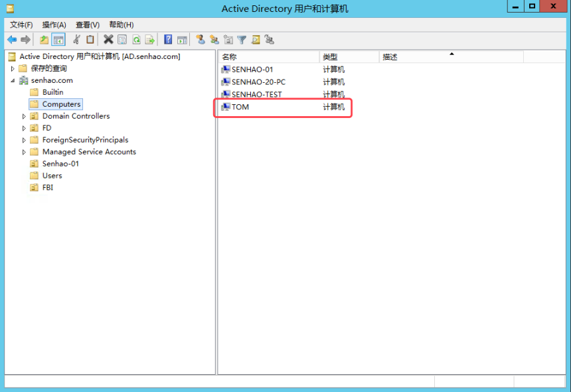
Task: Click 计算机 type cell for SENHAO-01
Action: (334, 70)
